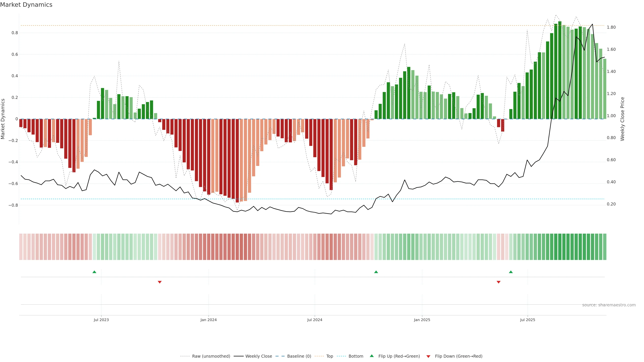Click the Jan 2024 x-axis label
The image size is (644, 362).
pyautogui.click(x=208, y=320)
